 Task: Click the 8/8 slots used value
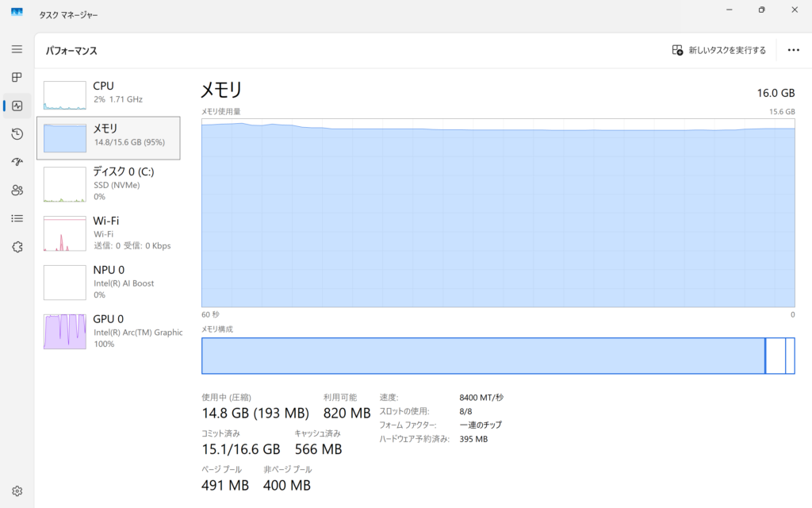(x=465, y=412)
